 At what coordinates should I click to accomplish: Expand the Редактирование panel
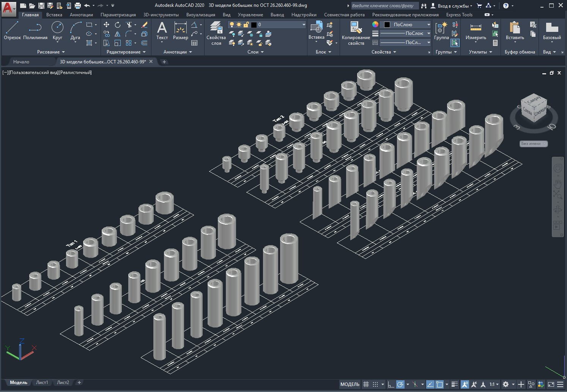126,52
